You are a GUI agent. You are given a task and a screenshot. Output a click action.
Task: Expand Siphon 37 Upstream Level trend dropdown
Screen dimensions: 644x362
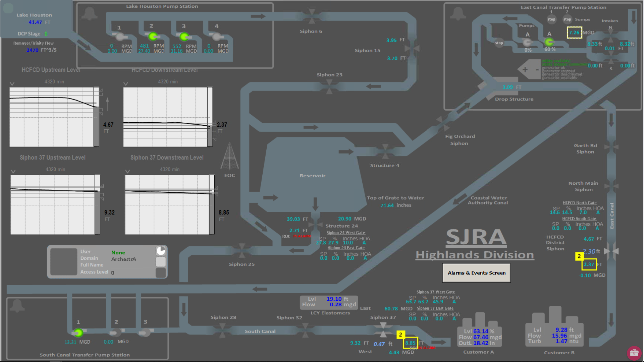(13, 171)
